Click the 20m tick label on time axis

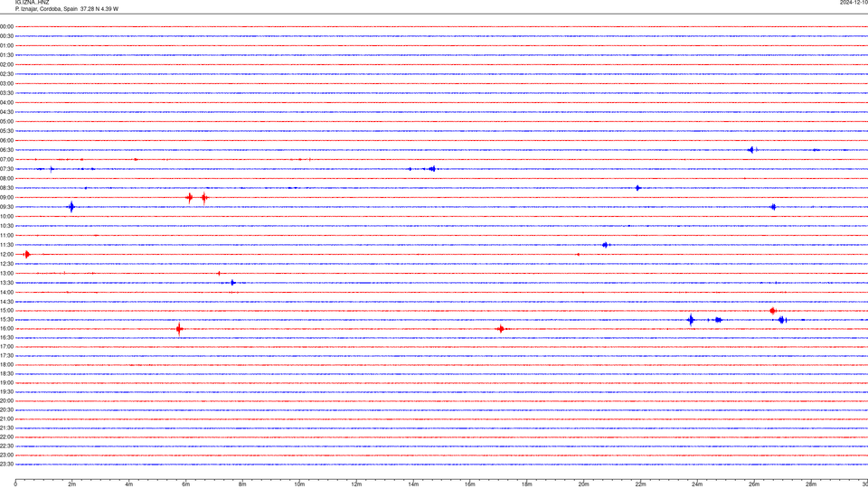(x=583, y=484)
